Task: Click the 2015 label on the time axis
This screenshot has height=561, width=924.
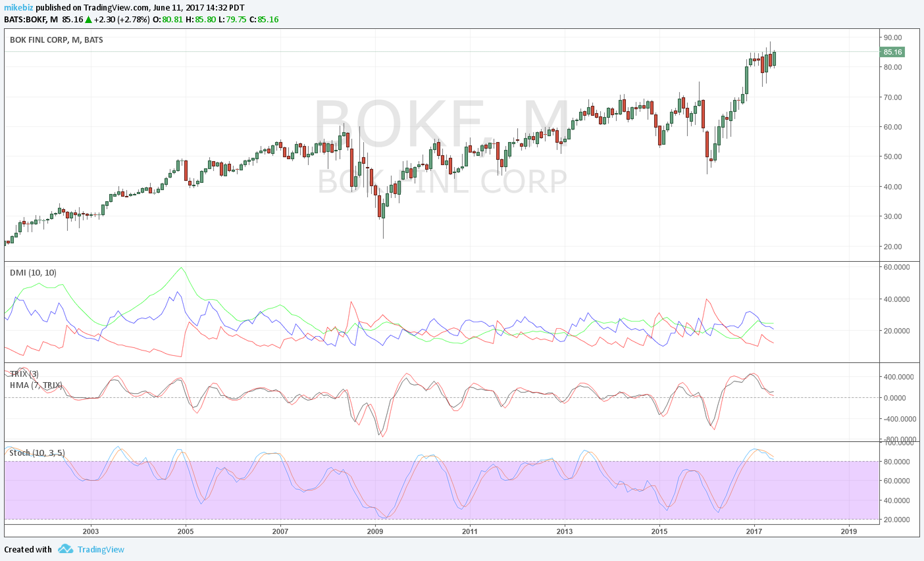Action: point(659,531)
